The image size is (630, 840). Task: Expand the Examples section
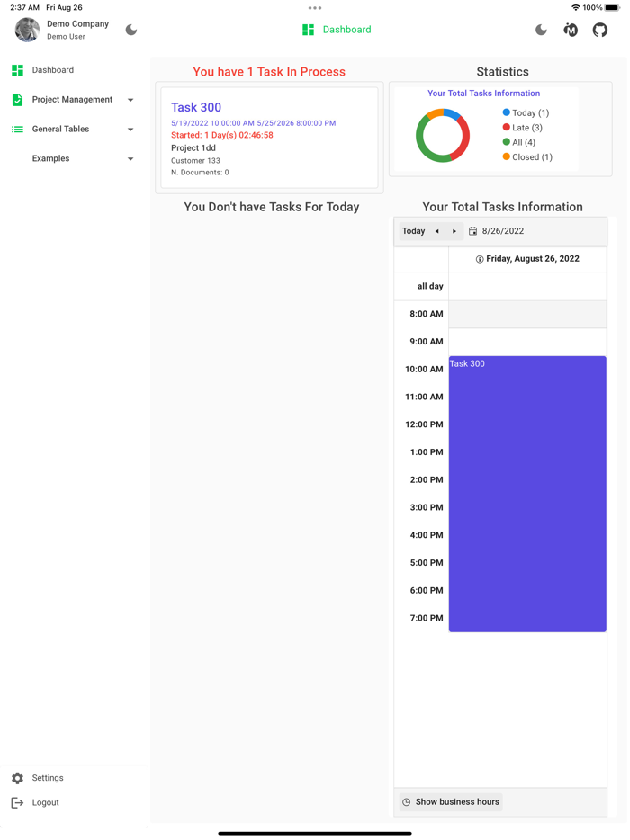130,158
